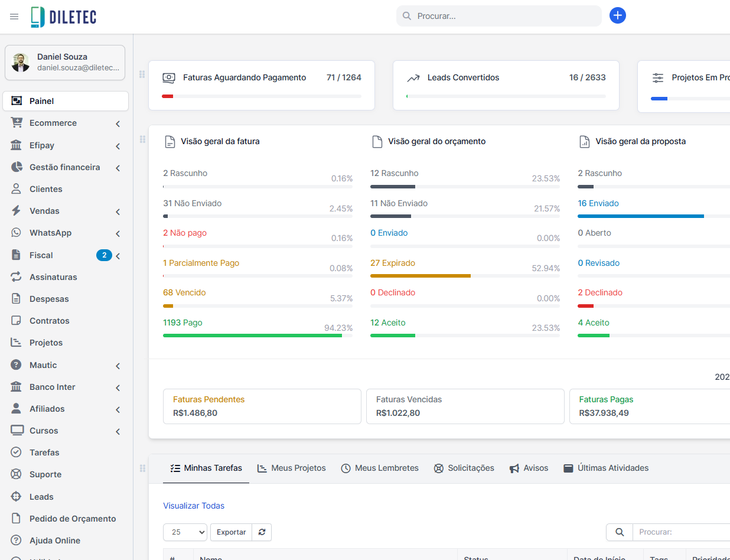The width and height of the screenshot is (730, 560).
Task: Switch to Meus Projetos tab
Action: point(292,468)
